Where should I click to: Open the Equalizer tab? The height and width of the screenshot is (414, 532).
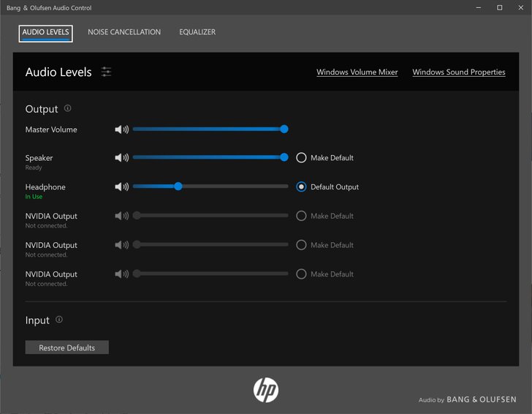(197, 32)
